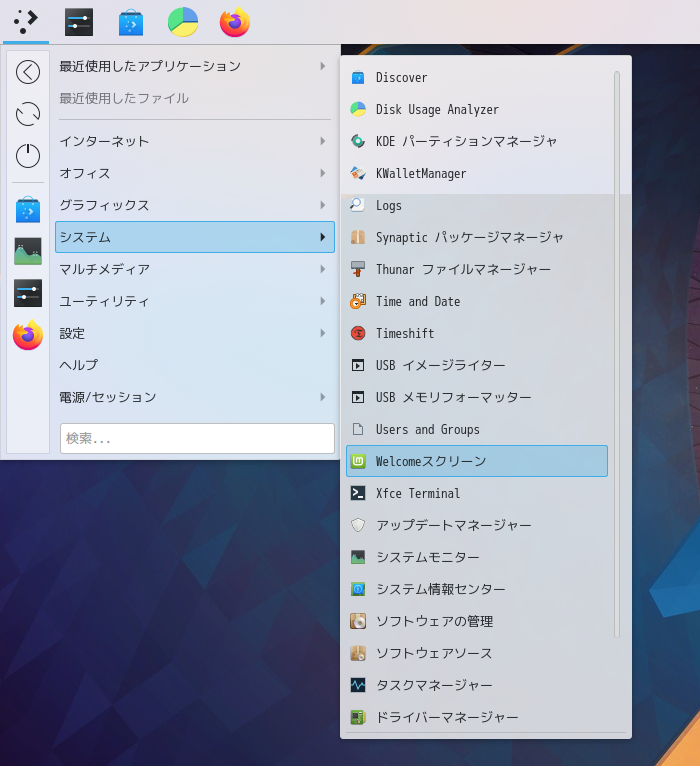
Task: Expand the オフィス category arrow
Action: (x=322, y=173)
